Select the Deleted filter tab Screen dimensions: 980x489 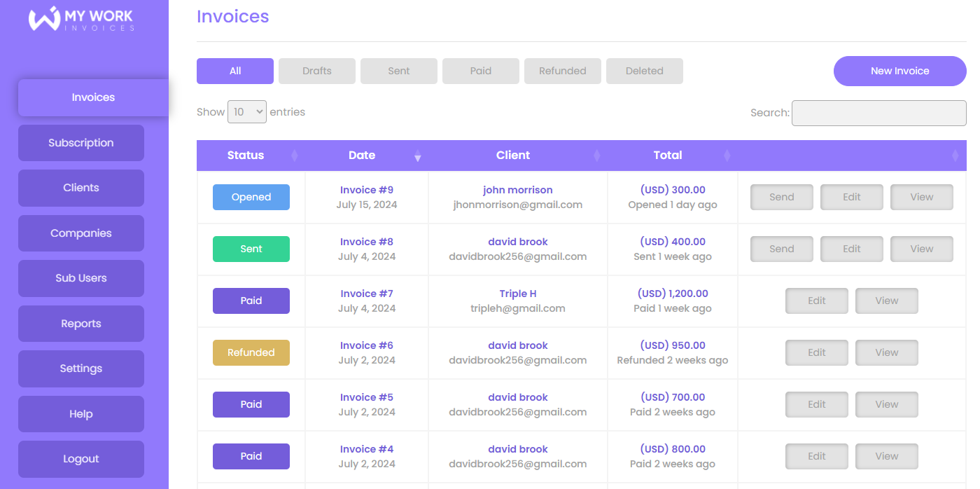pos(645,71)
